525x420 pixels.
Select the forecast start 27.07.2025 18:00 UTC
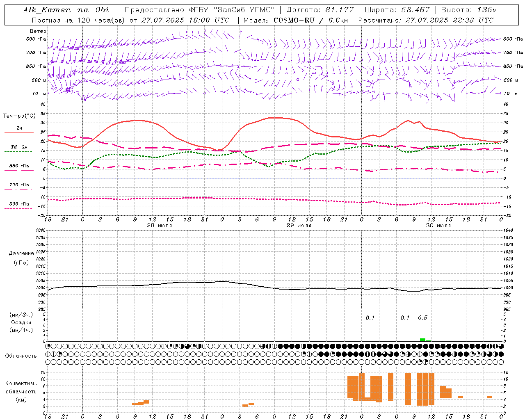click(185, 20)
